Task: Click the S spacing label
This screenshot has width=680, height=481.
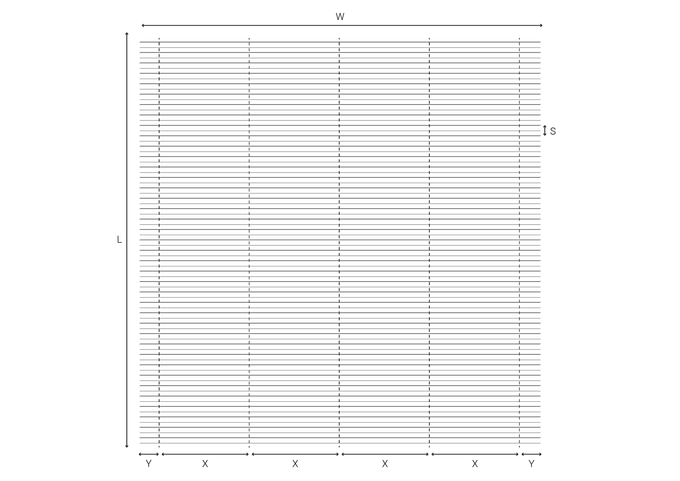Action: point(553,131)
